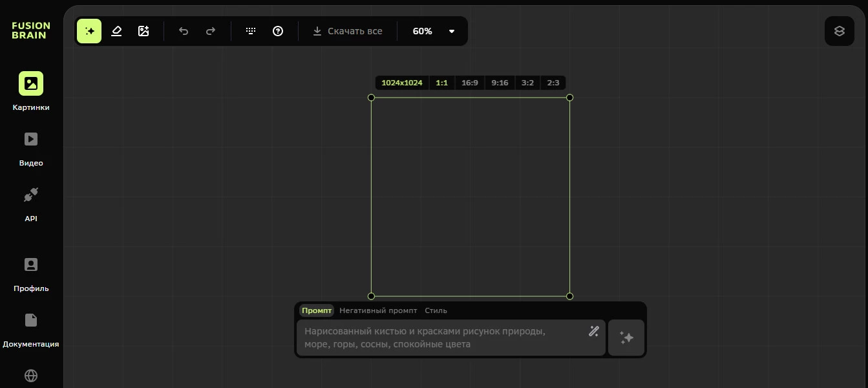868x388 pixels.
Task: Open keyboard shortcuts icon
Action: pos(251,31)
